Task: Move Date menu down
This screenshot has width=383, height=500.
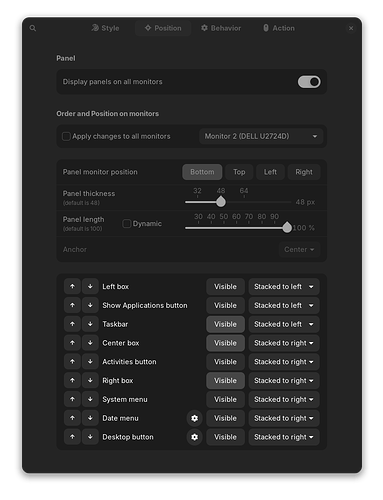Action: click(90, 418)
